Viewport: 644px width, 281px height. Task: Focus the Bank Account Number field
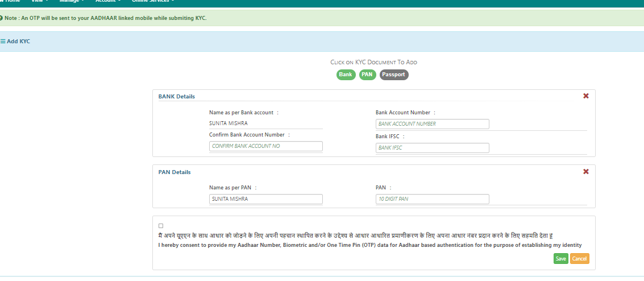(432, 123)
